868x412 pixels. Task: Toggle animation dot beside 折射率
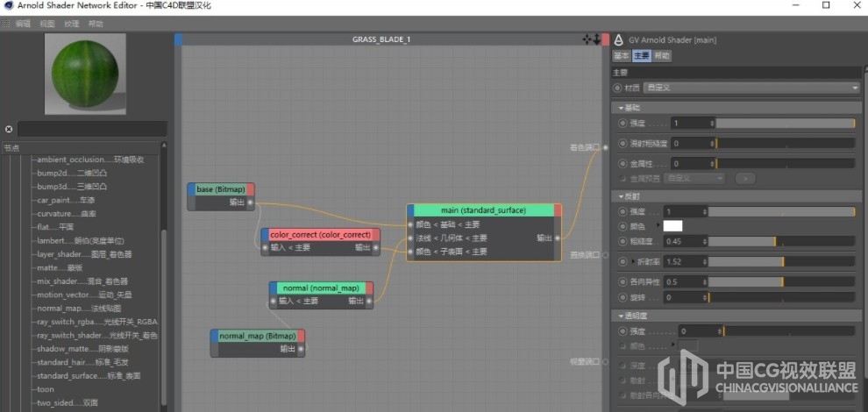623,261
